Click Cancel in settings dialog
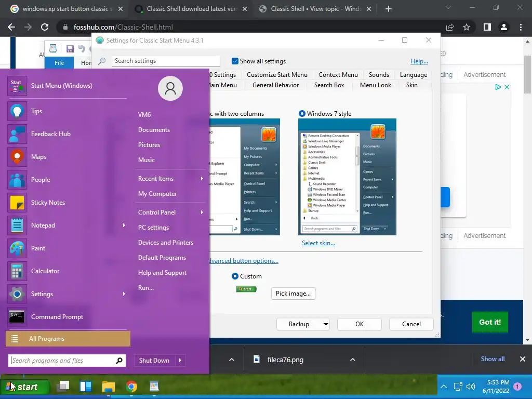 coord(411,324)
